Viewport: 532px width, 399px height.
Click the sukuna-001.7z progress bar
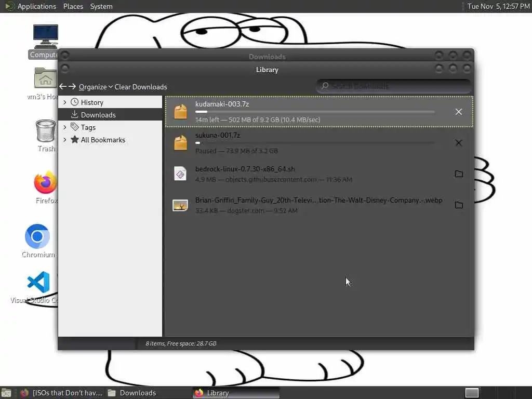click(315, 143)
